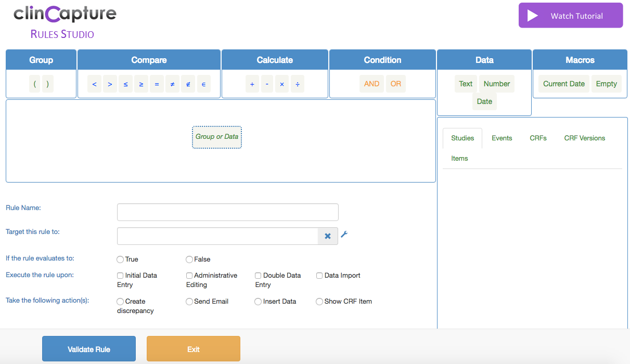
Task: Choose the Send Email action
Action: coord(189,302)
